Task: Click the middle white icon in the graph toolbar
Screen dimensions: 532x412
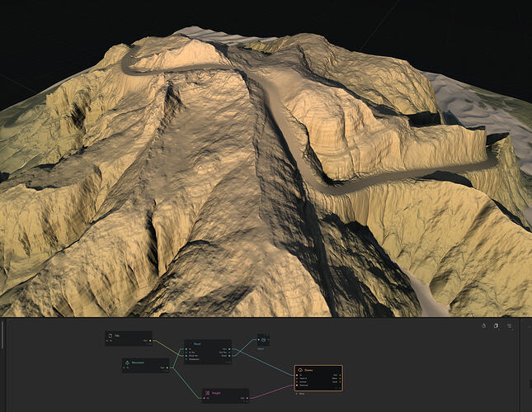Action: [x=496, y=326]
